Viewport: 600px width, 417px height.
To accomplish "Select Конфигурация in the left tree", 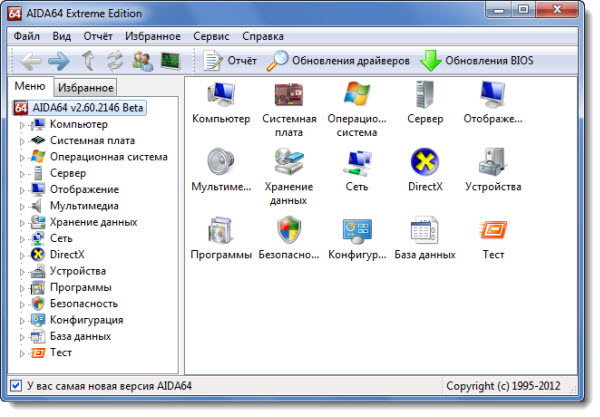I will pyautogui.click(x=86, y=320).
